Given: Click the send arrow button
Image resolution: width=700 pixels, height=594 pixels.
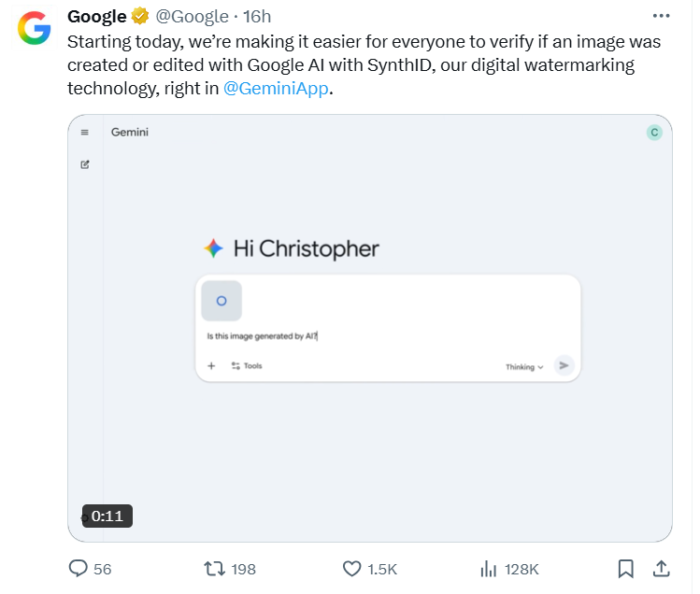Looking at the screenshot, I should click(564, 365).
